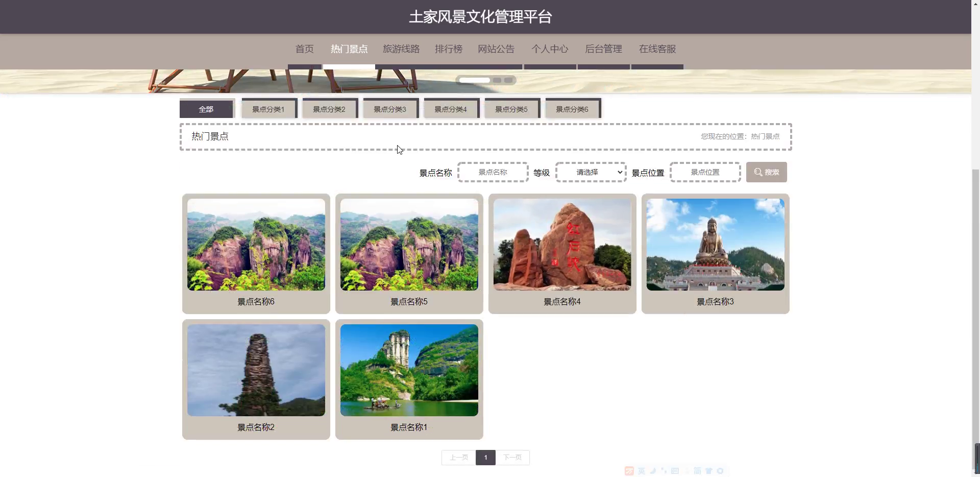Open the 景点名称1 river scenery photo

click(x=409, y=370)
